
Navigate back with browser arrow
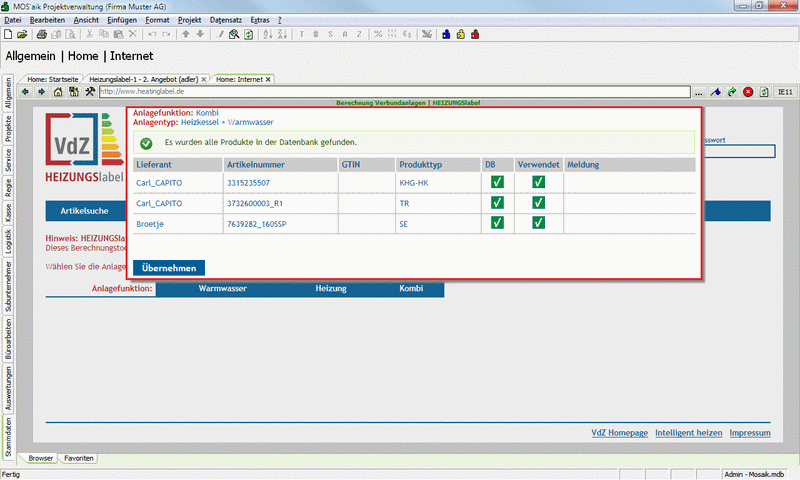[x=25, y=92]
